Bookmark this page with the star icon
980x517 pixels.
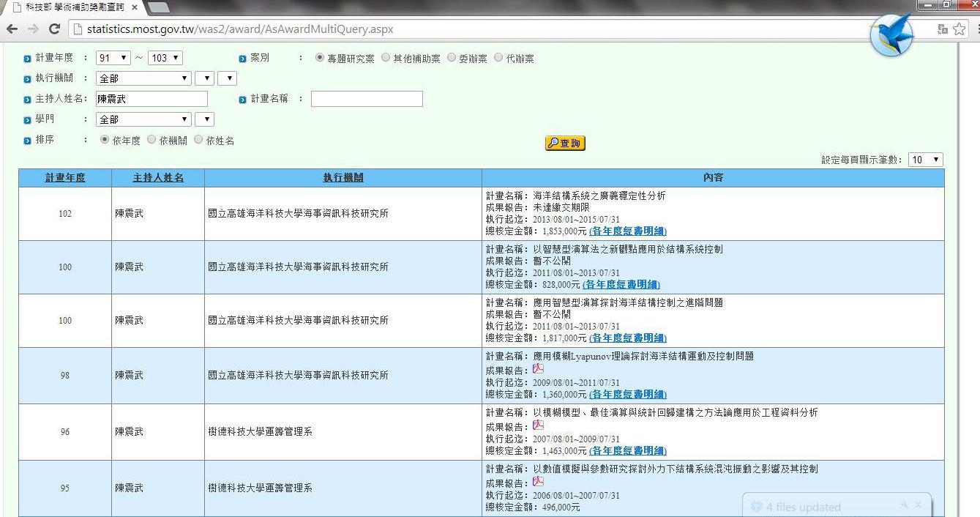960,29
